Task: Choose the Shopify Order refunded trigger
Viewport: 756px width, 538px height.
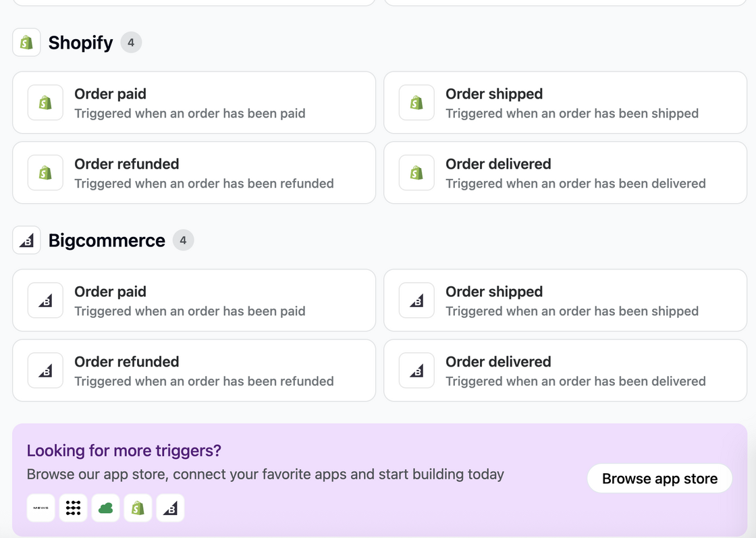Action: 194,173
